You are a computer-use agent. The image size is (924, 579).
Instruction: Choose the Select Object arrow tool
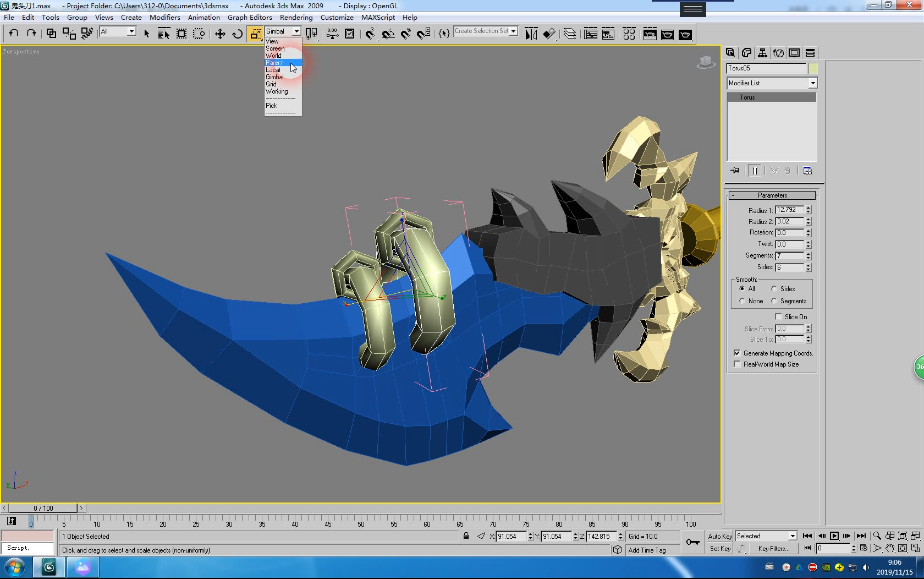tap(147, 34)
